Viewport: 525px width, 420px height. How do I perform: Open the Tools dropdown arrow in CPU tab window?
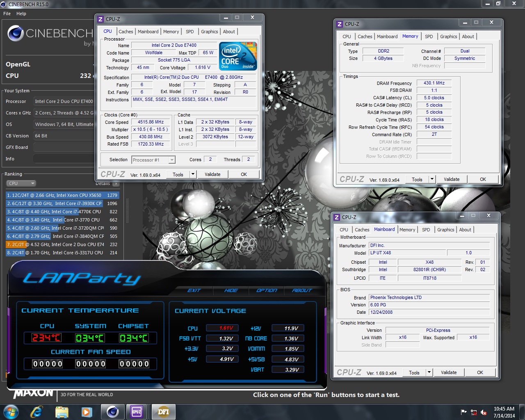pyautogui.click(x=193, y=174)
